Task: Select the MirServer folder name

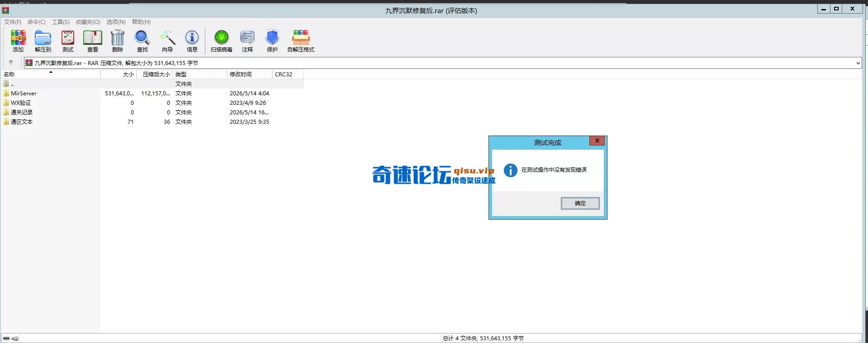Action: (x=24, y=93)
